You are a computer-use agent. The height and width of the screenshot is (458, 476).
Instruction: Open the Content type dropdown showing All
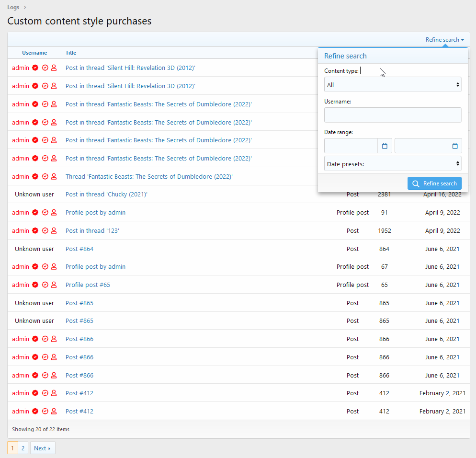pyautogui.click(x=393, y=85)
